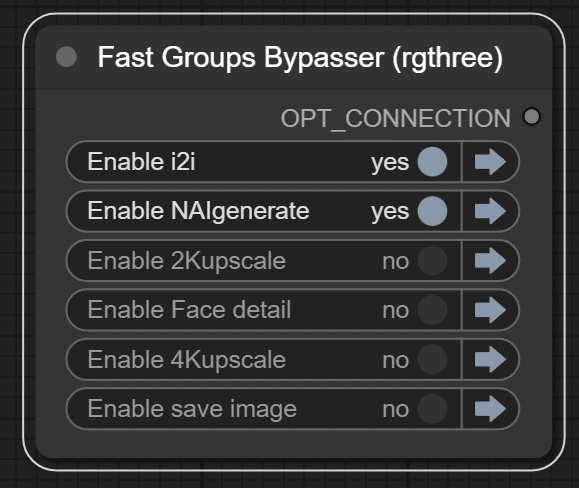
Task: Click the 'yes' value on NAIgenerate row
Action: [x=390, y=212]
